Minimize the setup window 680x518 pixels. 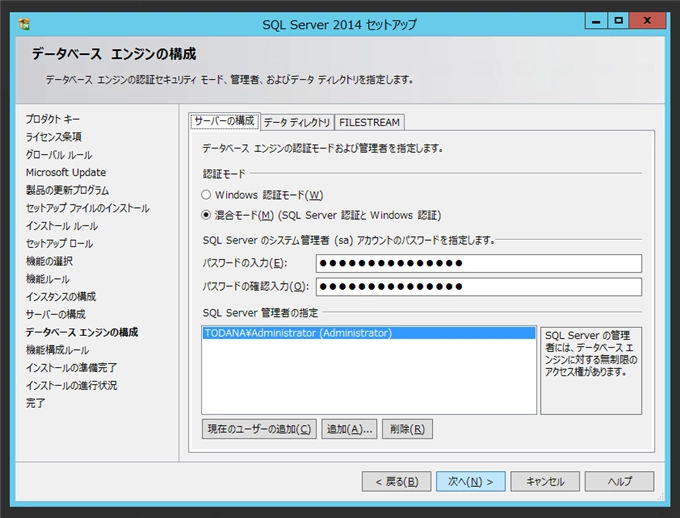[x=596, y=20]
